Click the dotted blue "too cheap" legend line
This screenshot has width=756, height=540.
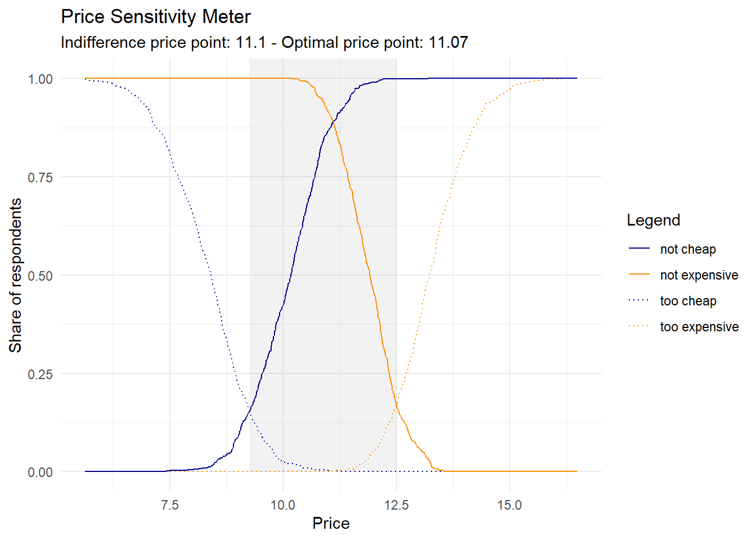click(x=639, y=300)
